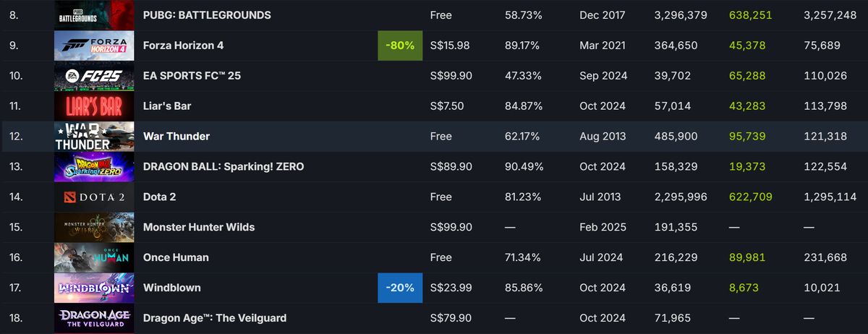Click the Dragon Age The Veilguard thumbnail
Image resolution: width=868 pixels, height=334 pixels.
click(94, 318)
